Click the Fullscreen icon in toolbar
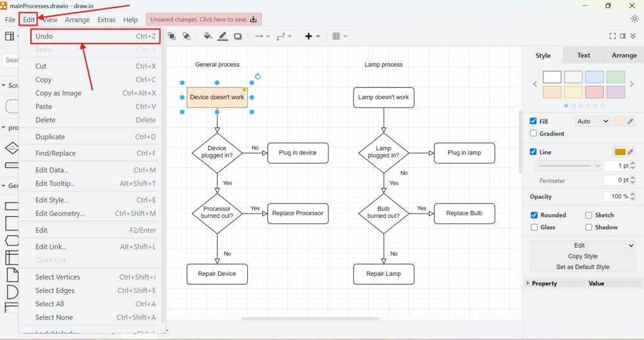 tap(613, 36)
